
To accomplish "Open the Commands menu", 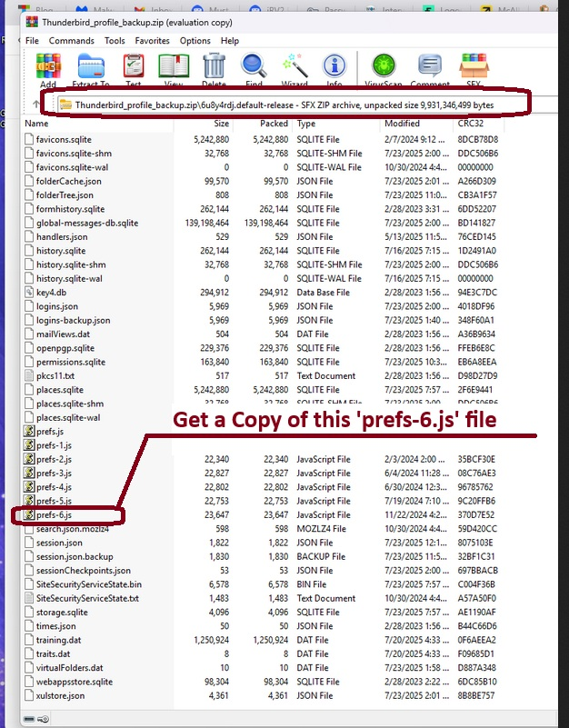I will click(x=72, y=41).
